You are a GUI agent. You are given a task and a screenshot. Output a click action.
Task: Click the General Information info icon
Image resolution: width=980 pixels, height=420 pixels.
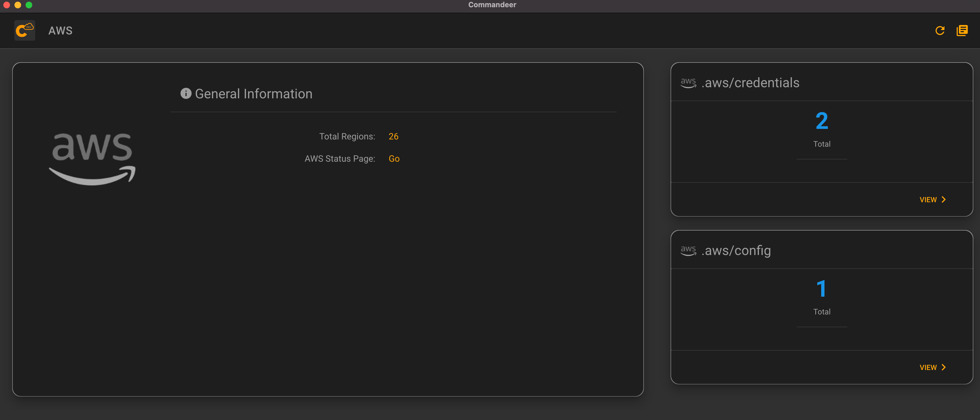(186, 94)
